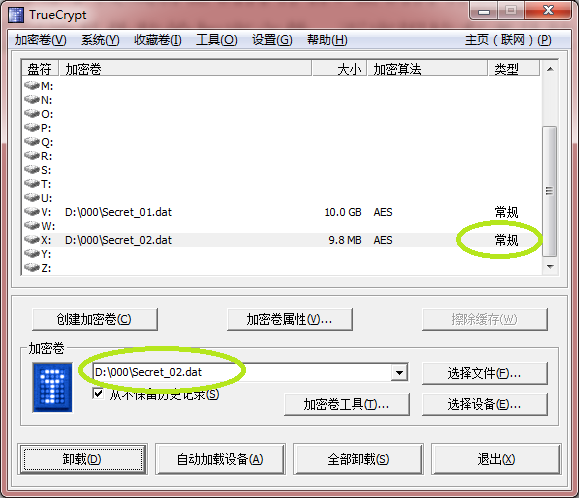Click the 选择文件(F)... button

pyautogui.click(x=484, y=374)
